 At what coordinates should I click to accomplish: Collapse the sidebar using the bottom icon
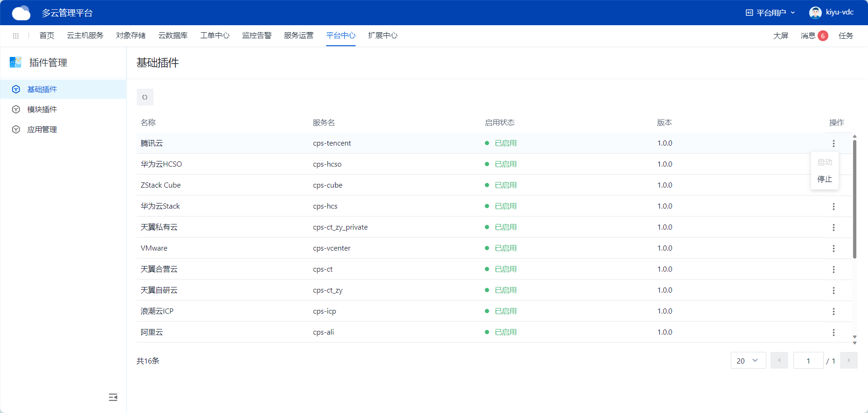click(x=113, y=397)
